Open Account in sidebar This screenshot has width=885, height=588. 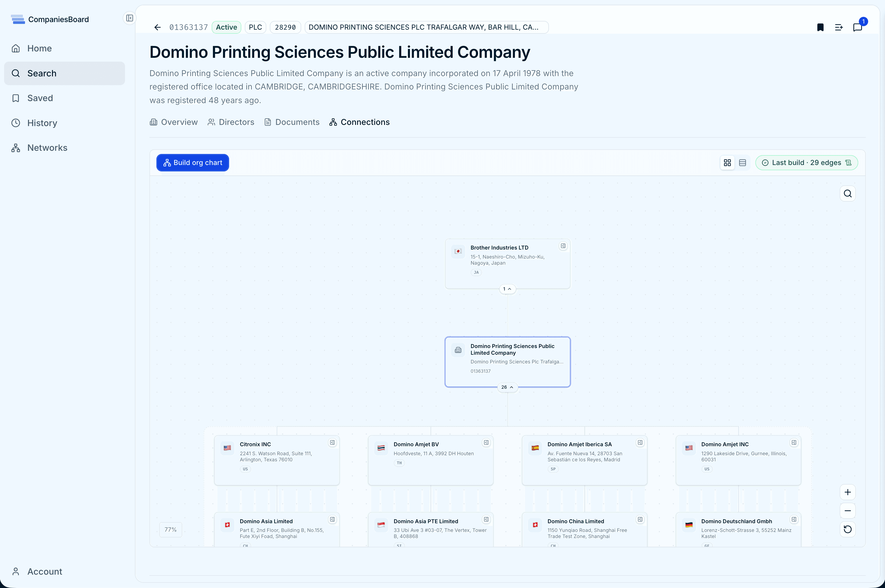(65, 571)
